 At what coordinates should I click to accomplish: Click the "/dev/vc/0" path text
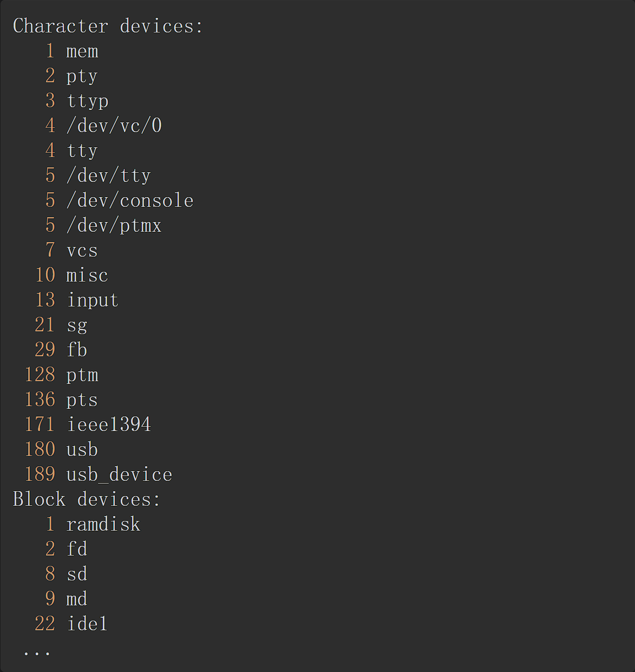pyautogui.click(x=114, y=126)
